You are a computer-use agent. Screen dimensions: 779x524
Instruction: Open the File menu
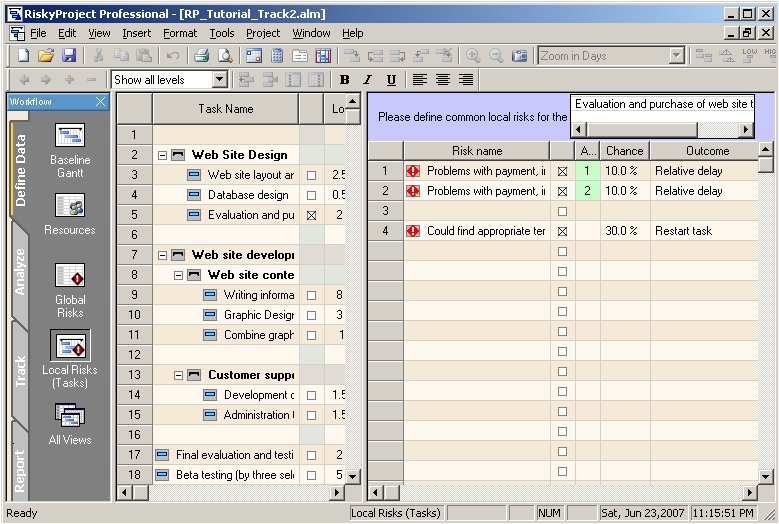coord(38,33)
